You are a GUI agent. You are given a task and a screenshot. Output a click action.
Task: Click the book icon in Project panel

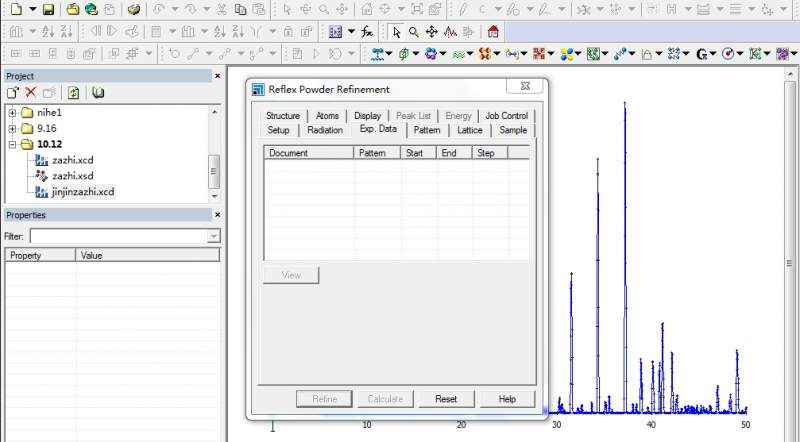pyautogui.click(x=98, y=92)
